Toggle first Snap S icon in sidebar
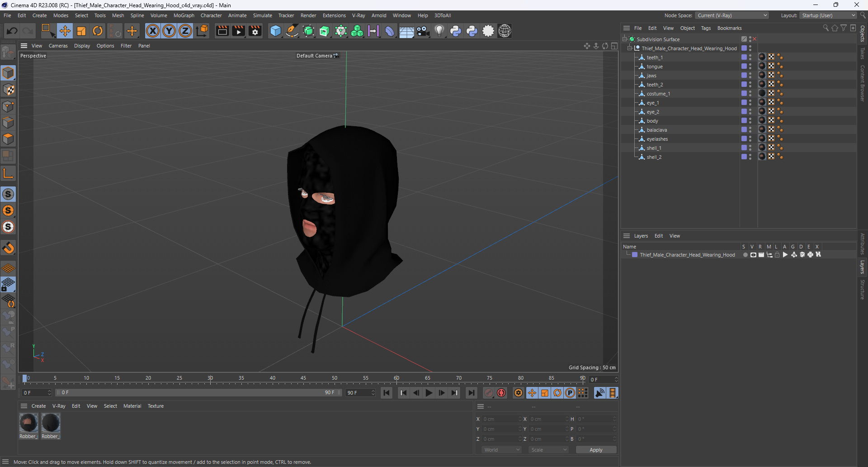Viewport: 868px width, 467px height. point(8,194)
